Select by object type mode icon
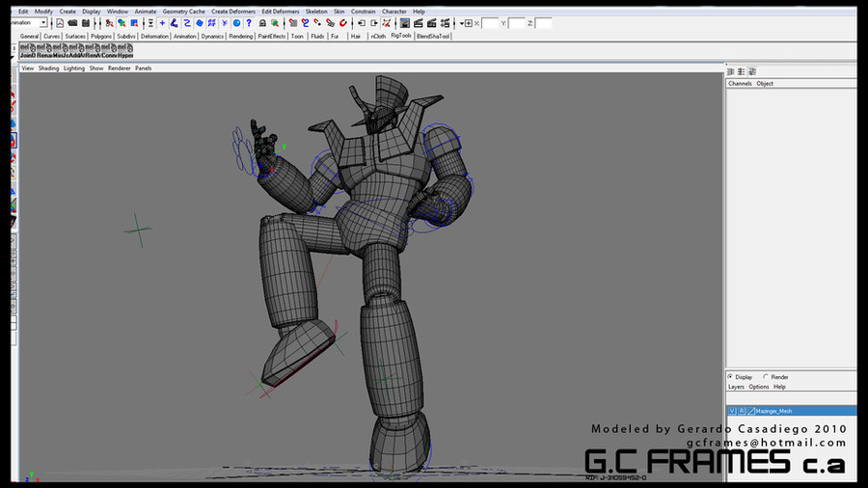This screenshot has height=488, width=868. coord(122,23)
